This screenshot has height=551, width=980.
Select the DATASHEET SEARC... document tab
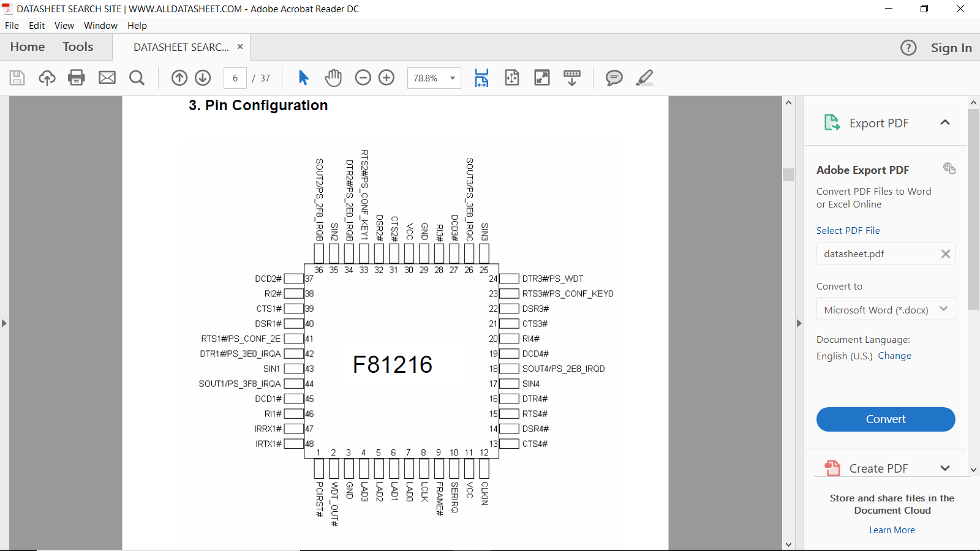click(181, 47)
